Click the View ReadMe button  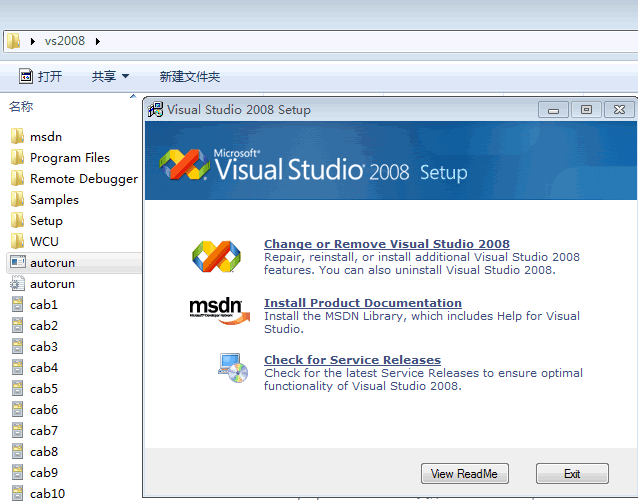[465, 474]
